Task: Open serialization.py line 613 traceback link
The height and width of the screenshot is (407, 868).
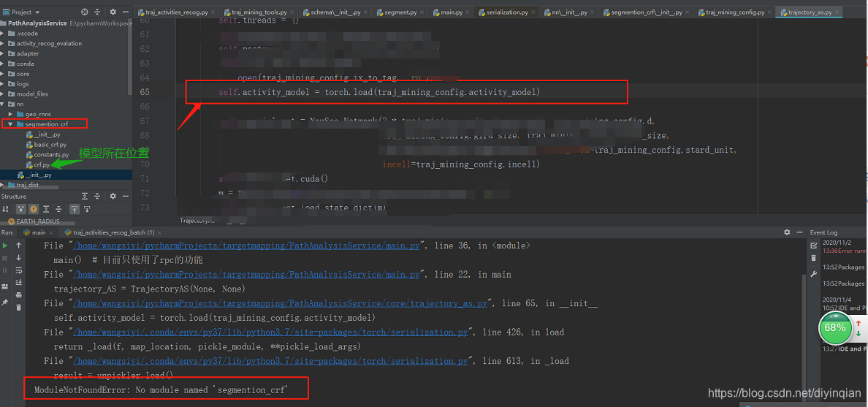Action: (x=270, y=361)
